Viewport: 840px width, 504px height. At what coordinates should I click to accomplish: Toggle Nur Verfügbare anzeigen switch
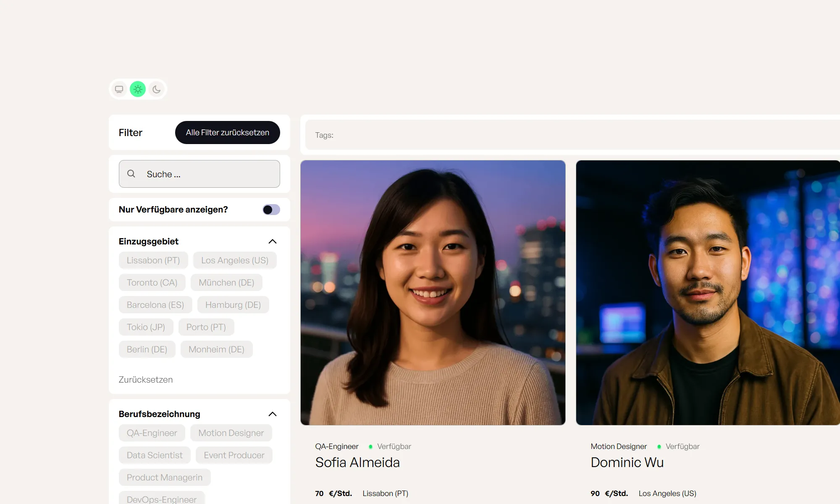(x=271, y=210)
